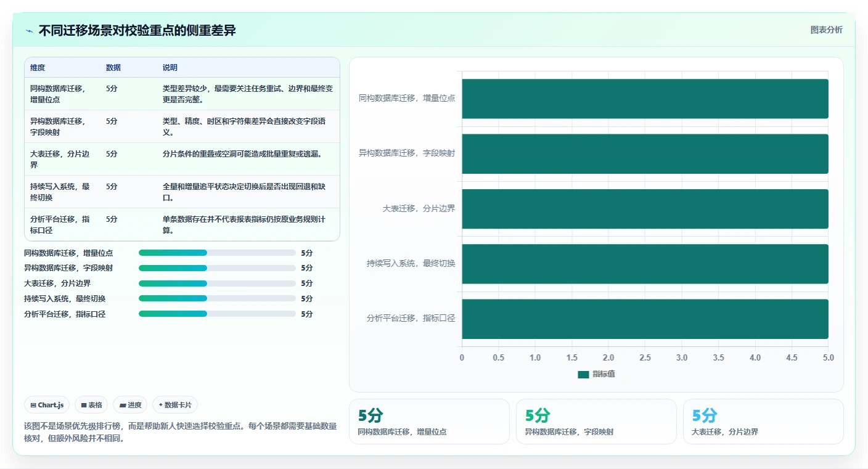The image size is (868, 469).
Task: Click the chart bar for 持续写入系统，最终切换
Action: (x=645, y=264)
